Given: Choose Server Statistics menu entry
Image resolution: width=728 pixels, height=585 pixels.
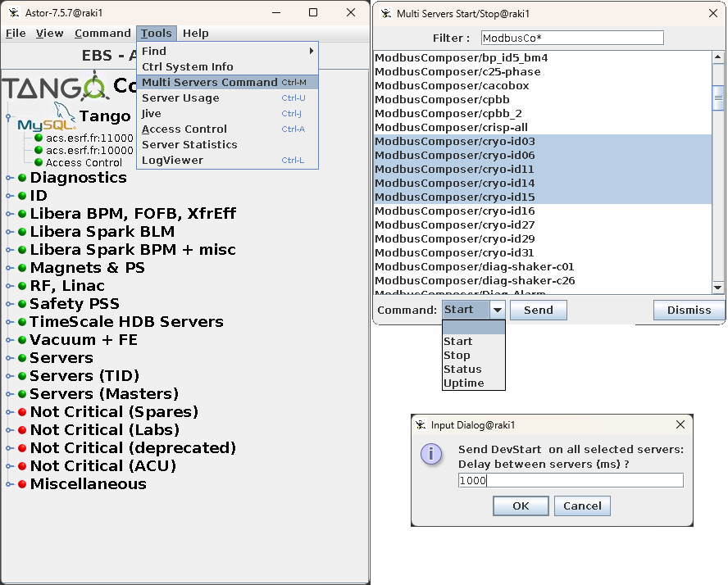Looking at the screenshot, I should pos(228,145).
